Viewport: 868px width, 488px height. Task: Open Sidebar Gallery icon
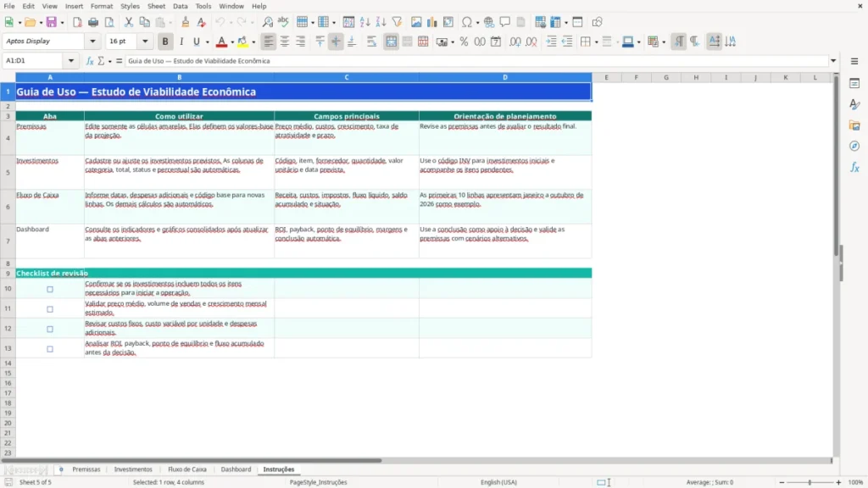tap(854, 125)
